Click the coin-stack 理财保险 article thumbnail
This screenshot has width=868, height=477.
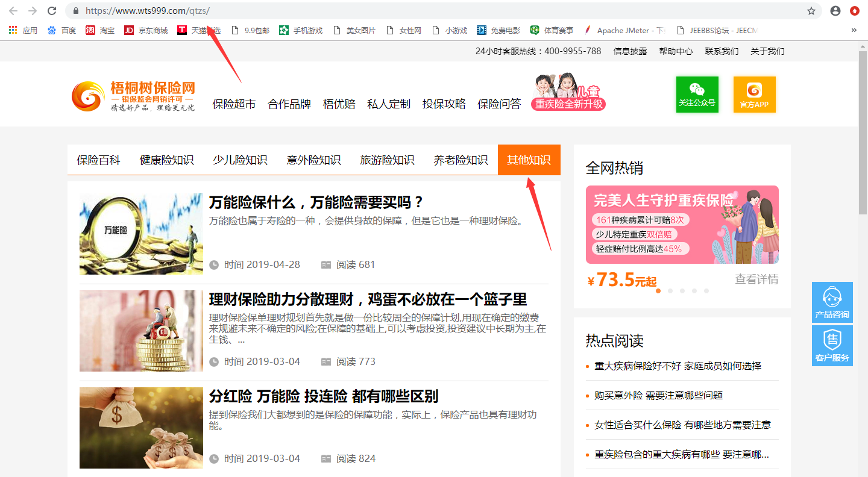pyautogui.click(x=141, y=331)
